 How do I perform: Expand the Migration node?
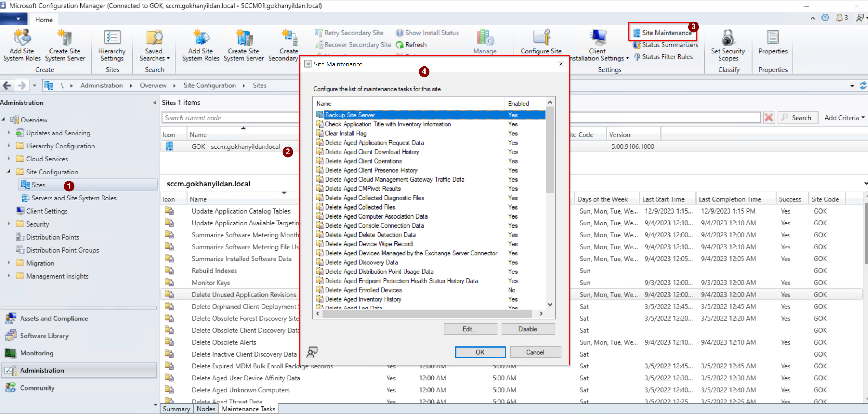coord(9,263)
